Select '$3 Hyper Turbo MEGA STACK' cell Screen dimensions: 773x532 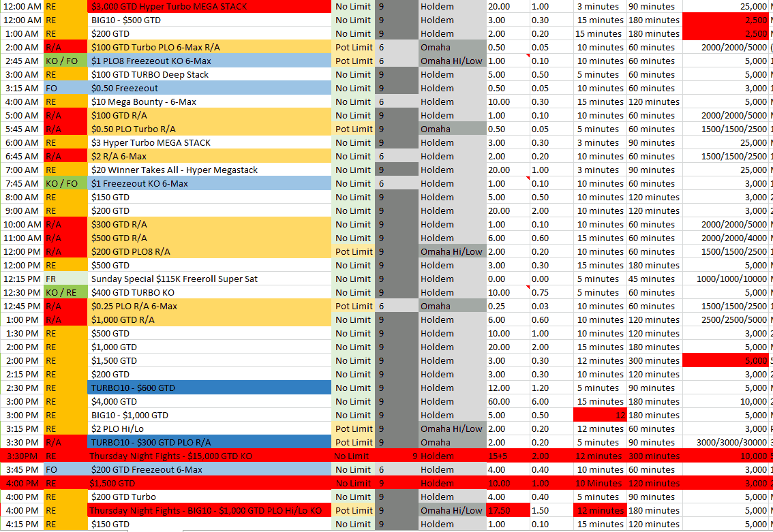coord(209,143)
